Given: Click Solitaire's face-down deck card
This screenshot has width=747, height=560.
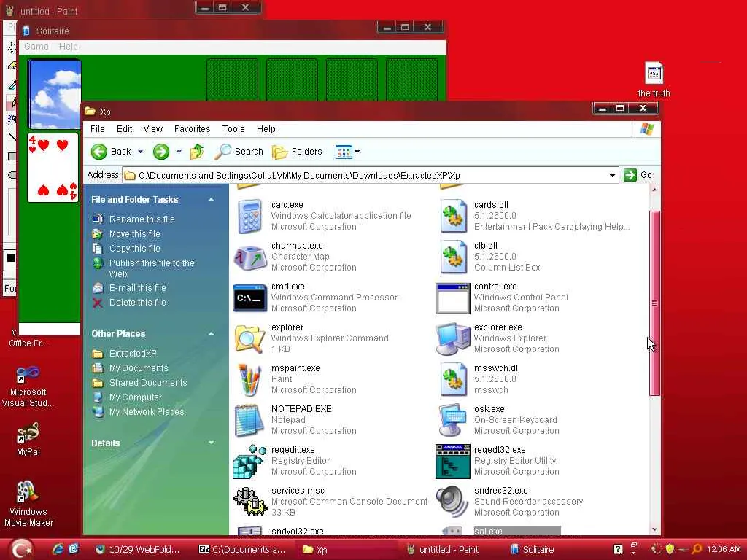Looking at the screenshot, I should point(54,94).
